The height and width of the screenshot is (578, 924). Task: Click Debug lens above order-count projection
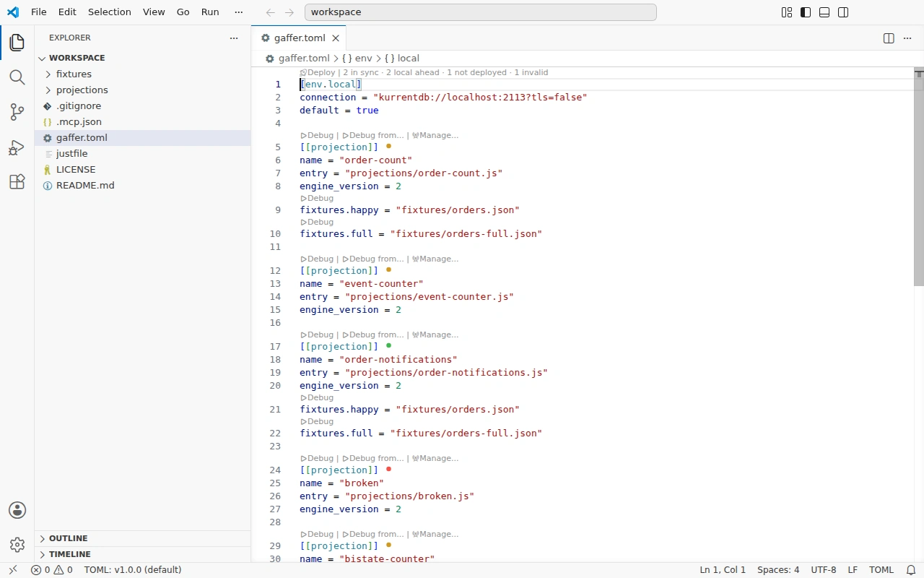click(317, 135)
